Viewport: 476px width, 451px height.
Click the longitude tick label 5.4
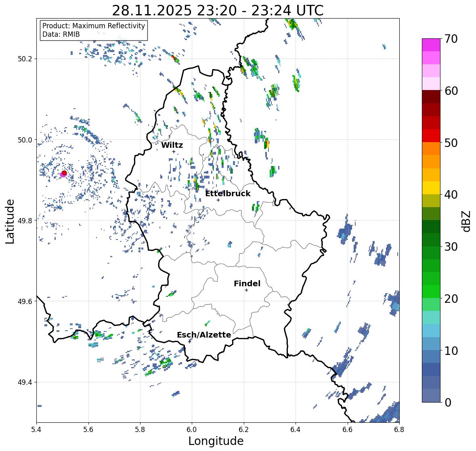coord(36,429)
